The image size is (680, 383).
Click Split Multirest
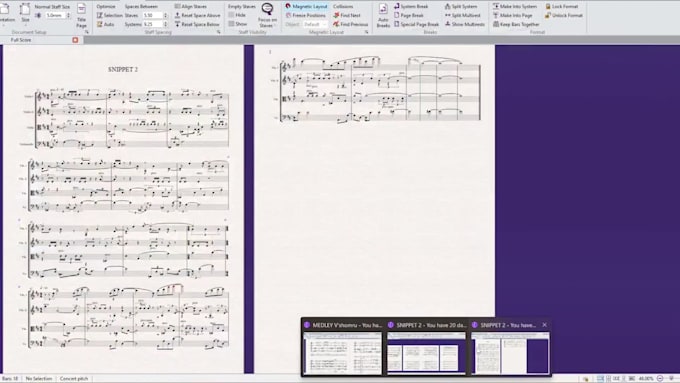(x=462, y=15)
